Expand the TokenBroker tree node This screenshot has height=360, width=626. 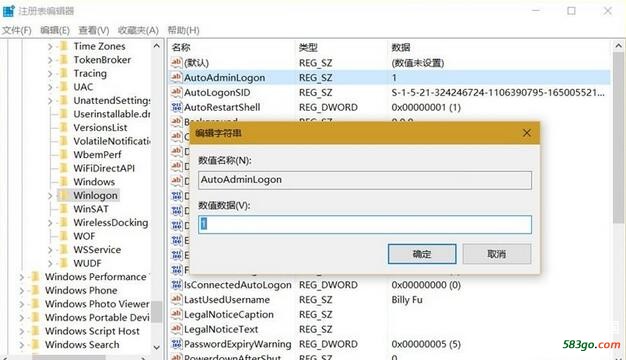[50, 60]
